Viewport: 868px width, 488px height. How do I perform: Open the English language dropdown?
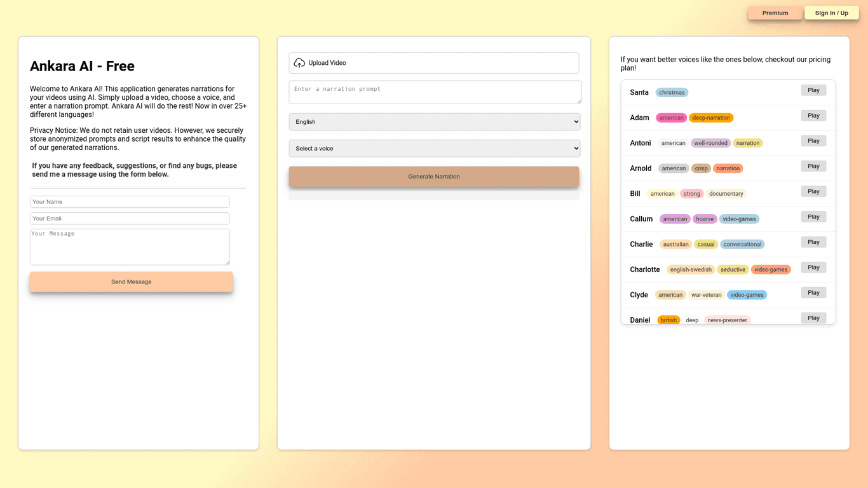[x=434, y=122]
